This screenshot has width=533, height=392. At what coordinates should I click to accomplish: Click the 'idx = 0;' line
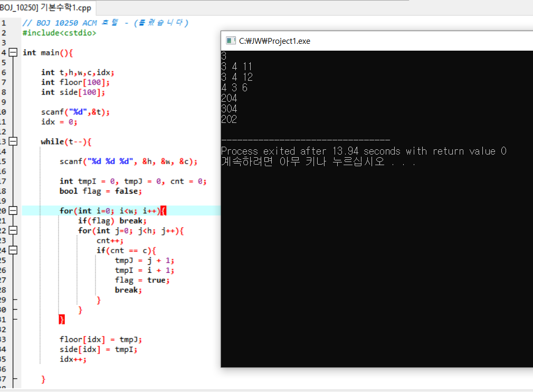pyautogui.click(x=59, y=122)
